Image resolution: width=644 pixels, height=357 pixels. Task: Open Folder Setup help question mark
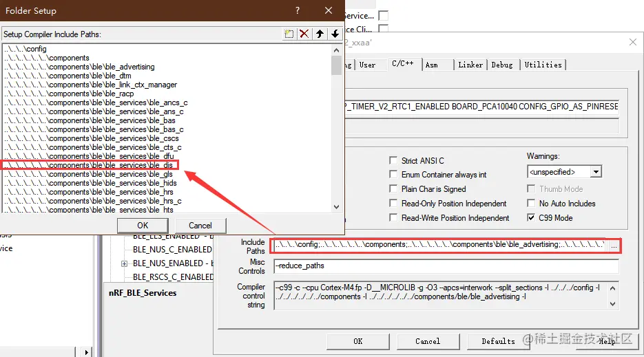coord(298,10)
